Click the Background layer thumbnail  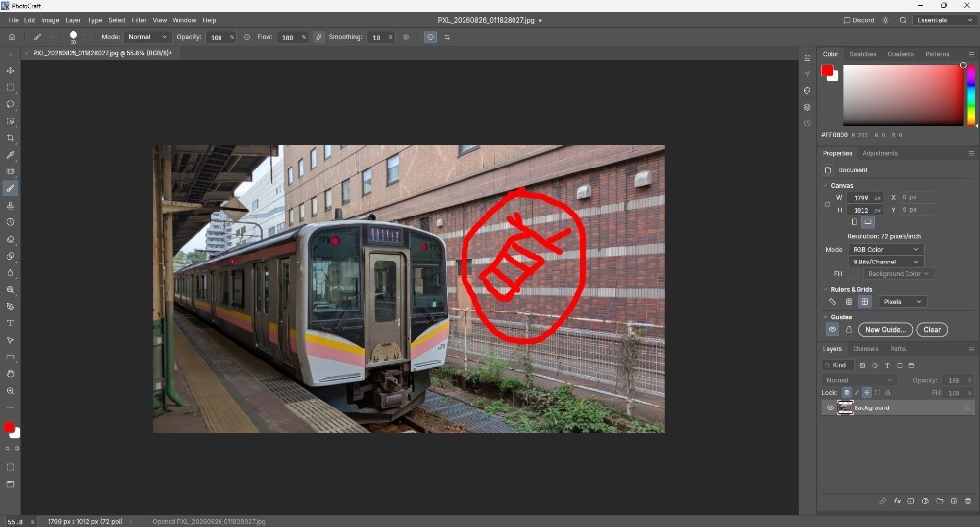pos(845,407)
